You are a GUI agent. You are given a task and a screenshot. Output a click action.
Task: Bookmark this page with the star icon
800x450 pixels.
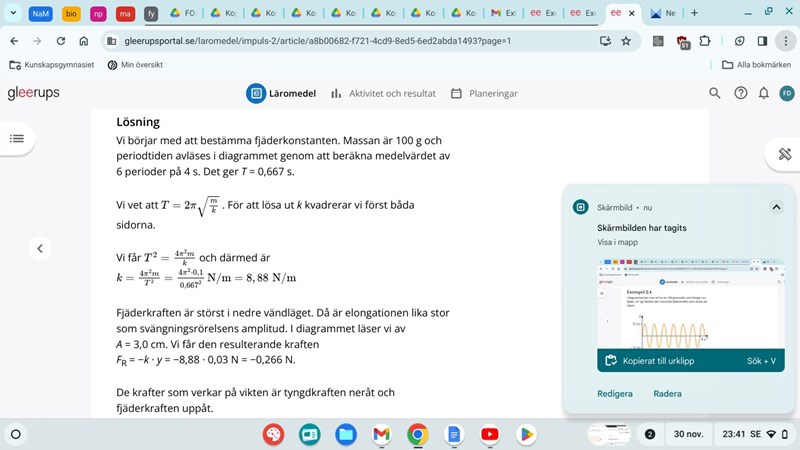626,41
